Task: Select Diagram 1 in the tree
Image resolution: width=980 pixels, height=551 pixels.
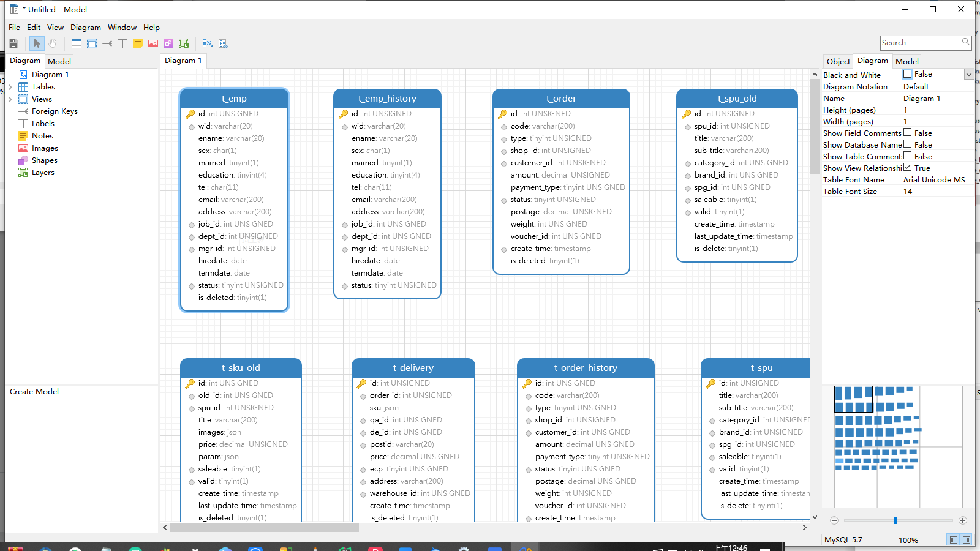Action: [50, 75]
